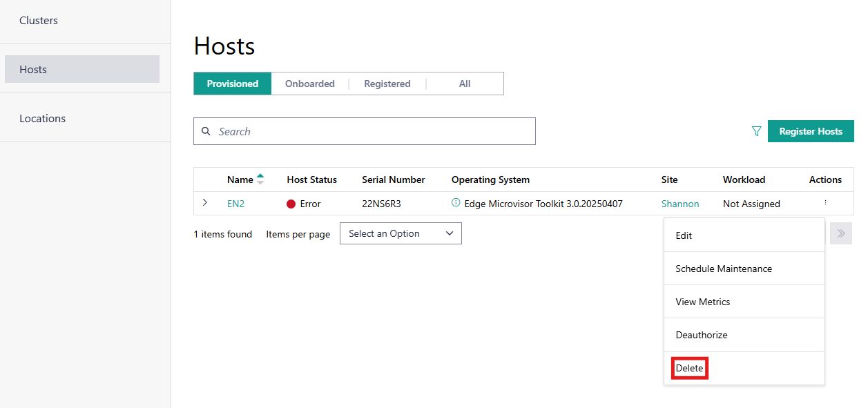868x408 pixels.
Task: Click the filter funnel icon
Action: (756, 131)
